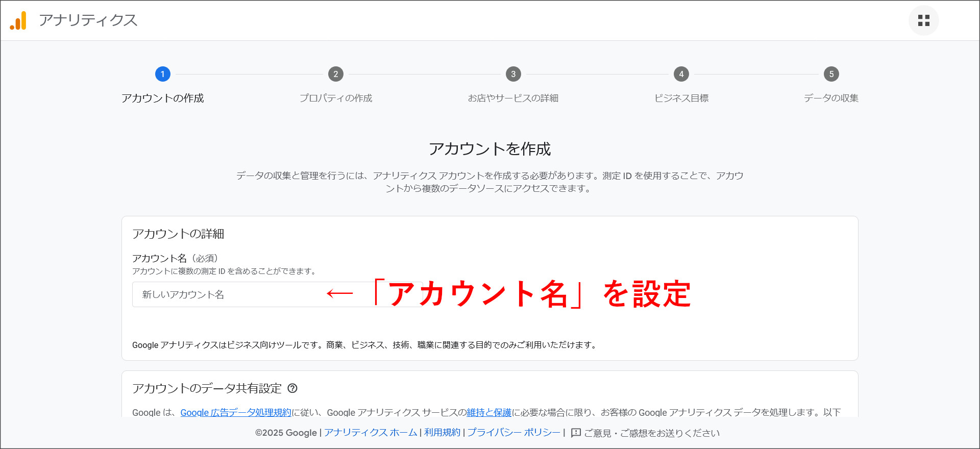Focus the 新しいアカウント名 input field
The width and height of the screenshot is (980, 449).
(x=277, y=294)
